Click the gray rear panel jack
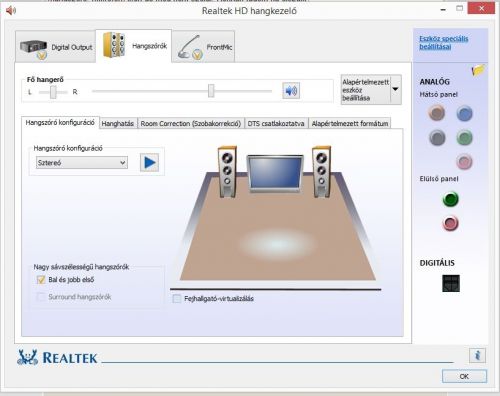500x396 pixels. 437,138
